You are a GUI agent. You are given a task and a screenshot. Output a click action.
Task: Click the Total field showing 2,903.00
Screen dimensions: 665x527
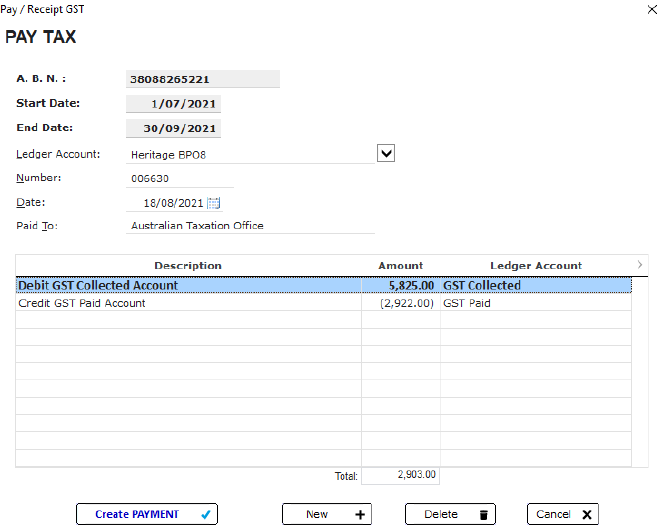(400, 475)
